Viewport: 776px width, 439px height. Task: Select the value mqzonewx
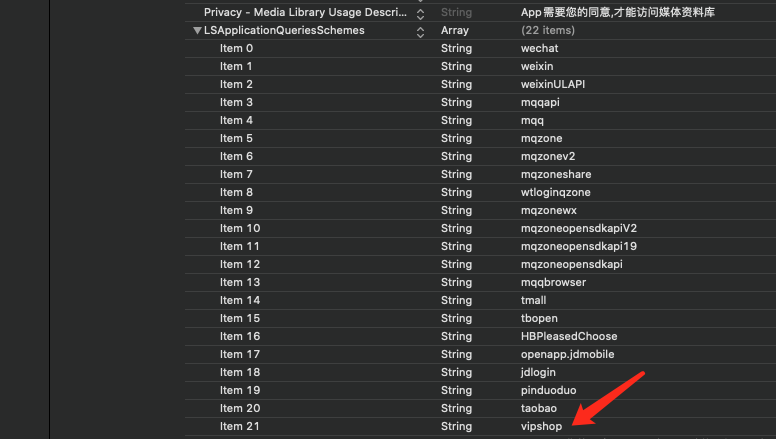[548, 210]
